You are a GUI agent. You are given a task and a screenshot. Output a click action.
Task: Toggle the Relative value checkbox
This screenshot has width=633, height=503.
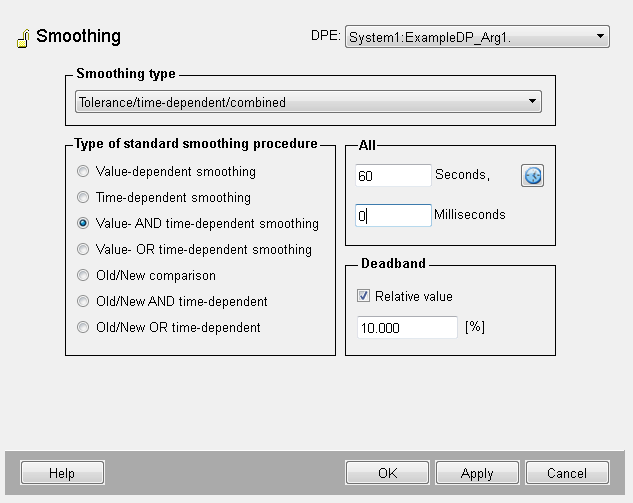coord(364,297)
